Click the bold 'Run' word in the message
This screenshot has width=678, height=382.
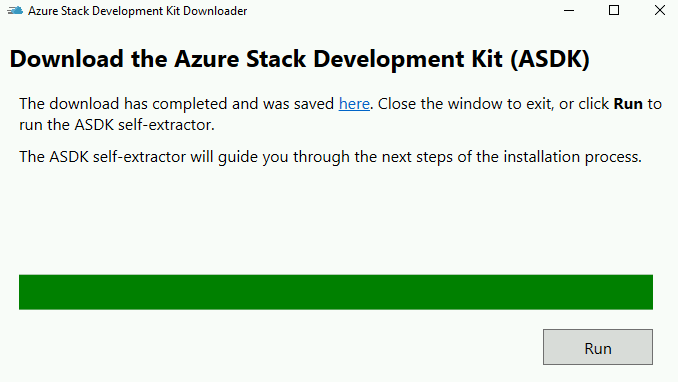tap(628, 104)
